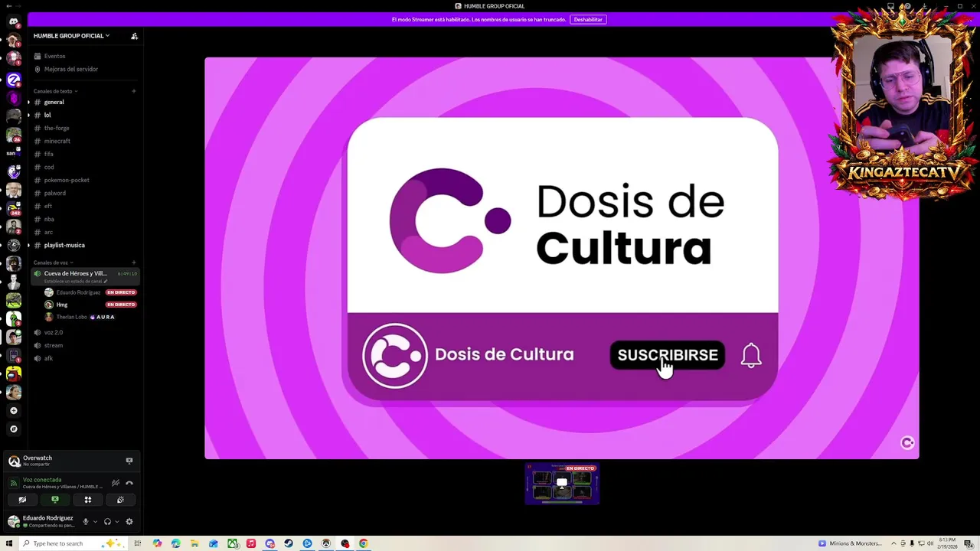Open Steam from the taskbar
Screen dimensions: 980x551
click(x=289, y=543)
